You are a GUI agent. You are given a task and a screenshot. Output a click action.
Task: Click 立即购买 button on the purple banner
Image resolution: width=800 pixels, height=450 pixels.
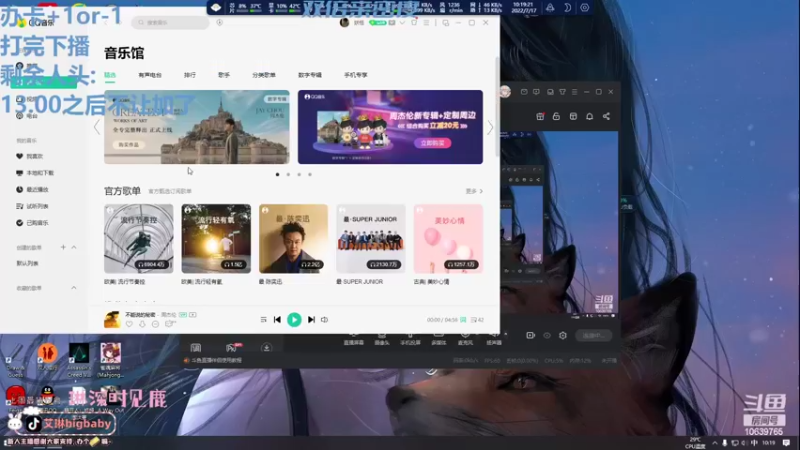[432, 143]
